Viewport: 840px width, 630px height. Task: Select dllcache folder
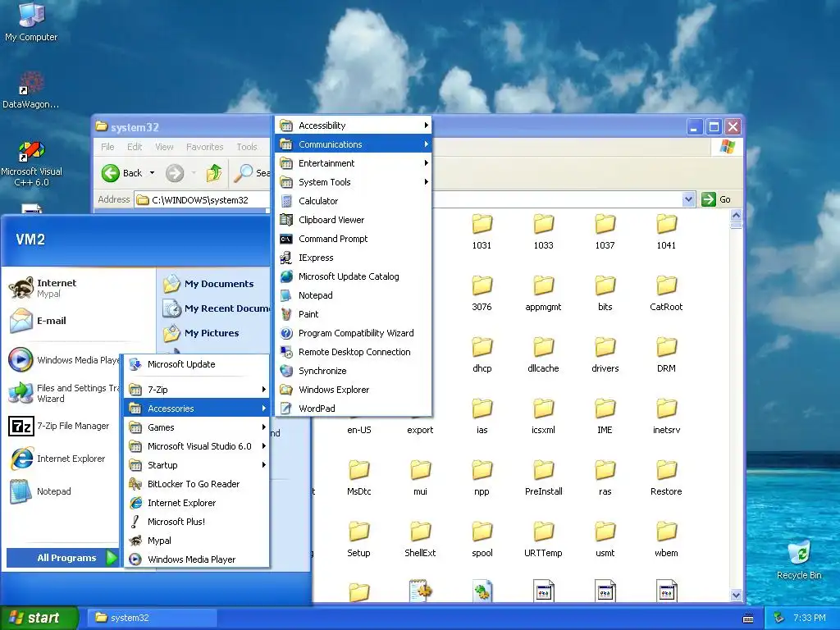pyautogui.click(x=543, y=354)
